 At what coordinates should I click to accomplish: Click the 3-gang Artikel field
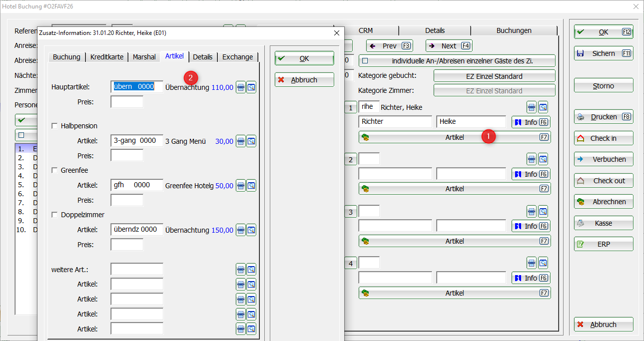click(137, 141)
